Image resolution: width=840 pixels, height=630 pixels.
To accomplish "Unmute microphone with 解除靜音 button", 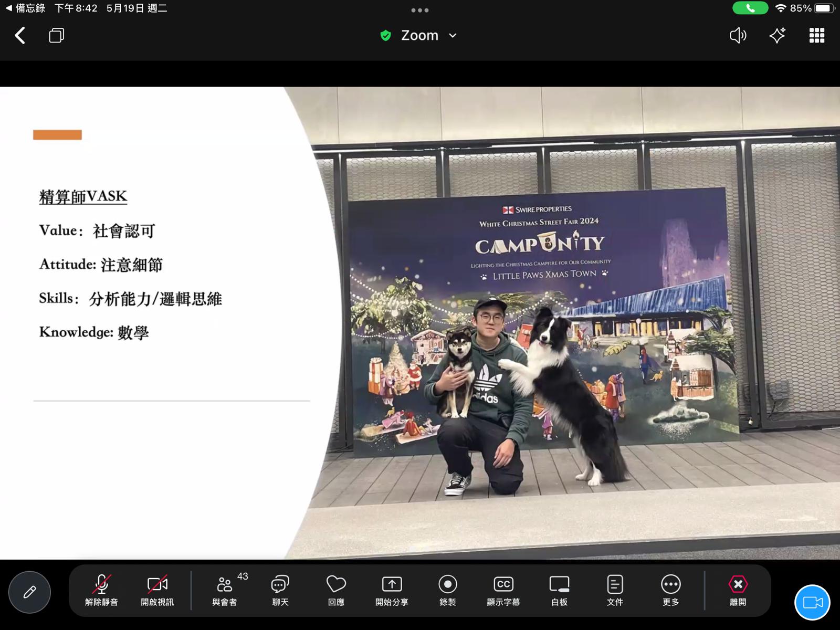I will pyautogui.click(x=101, y=591).
